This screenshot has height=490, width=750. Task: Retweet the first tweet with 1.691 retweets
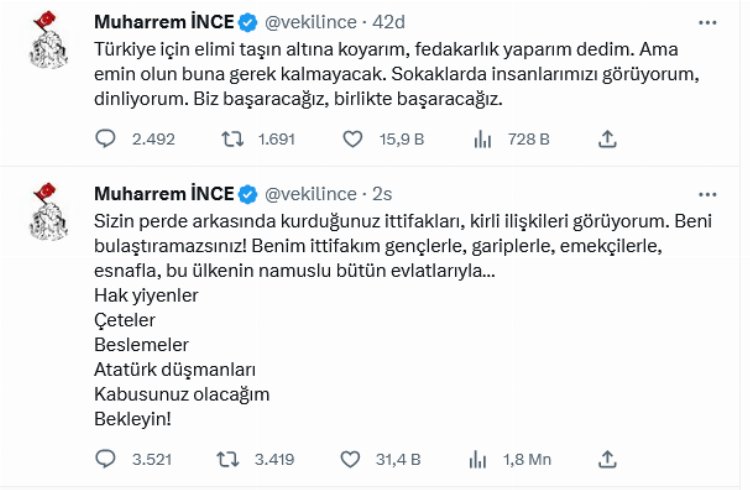pyautogui.click(x=231, y=140)
